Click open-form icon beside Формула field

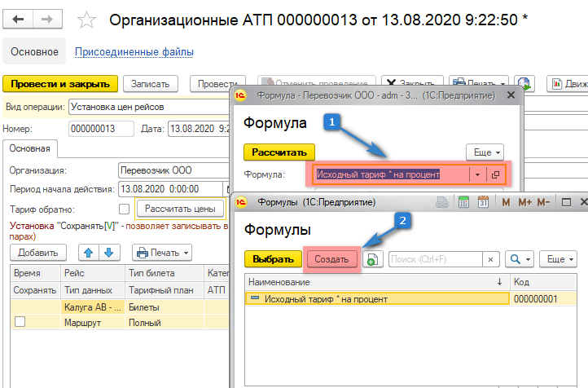pyautogui.click(x=495, y=174)
